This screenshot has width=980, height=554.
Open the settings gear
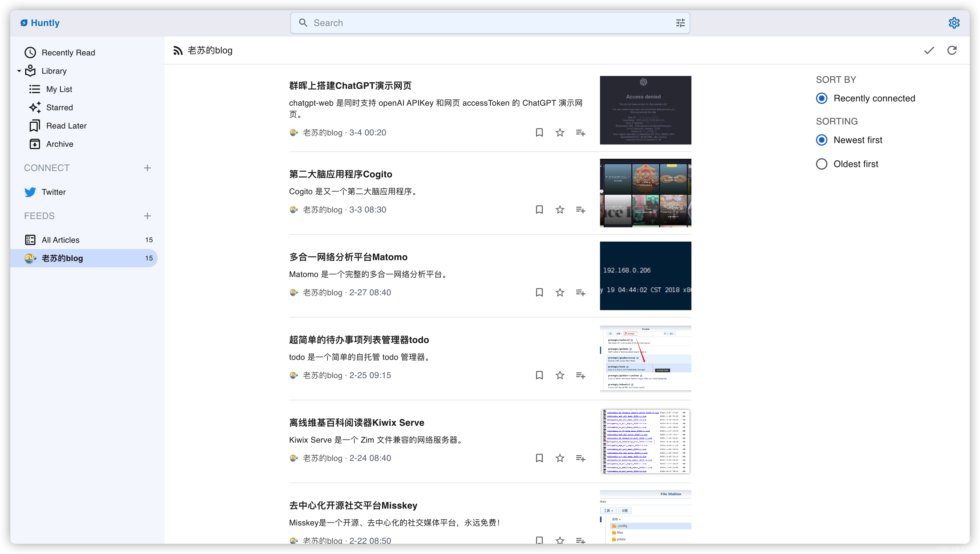[x=954, y=23]
